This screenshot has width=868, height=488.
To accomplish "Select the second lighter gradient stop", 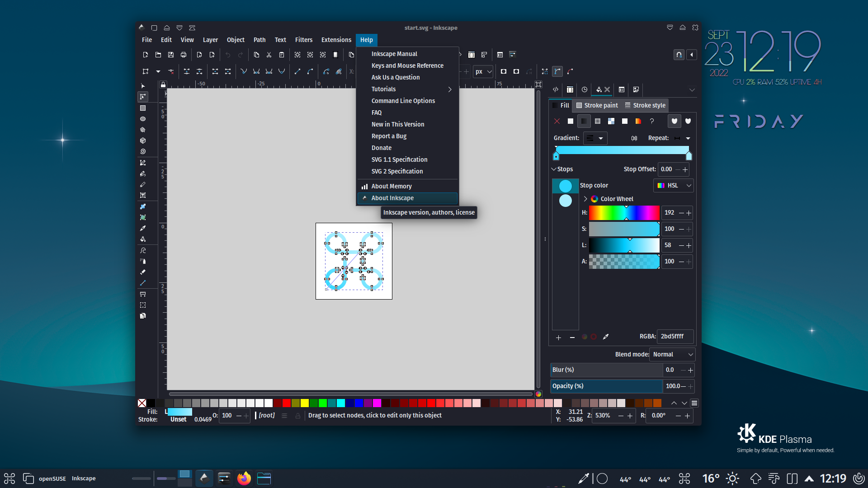I will click(566, 201).
